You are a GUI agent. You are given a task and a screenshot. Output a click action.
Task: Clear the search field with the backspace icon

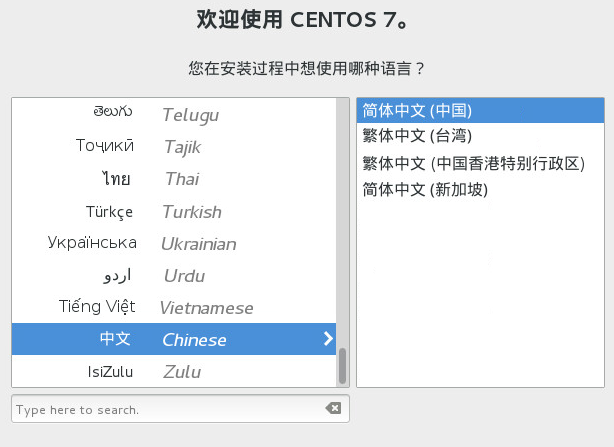pyautogui.click(x=333, y=409)
